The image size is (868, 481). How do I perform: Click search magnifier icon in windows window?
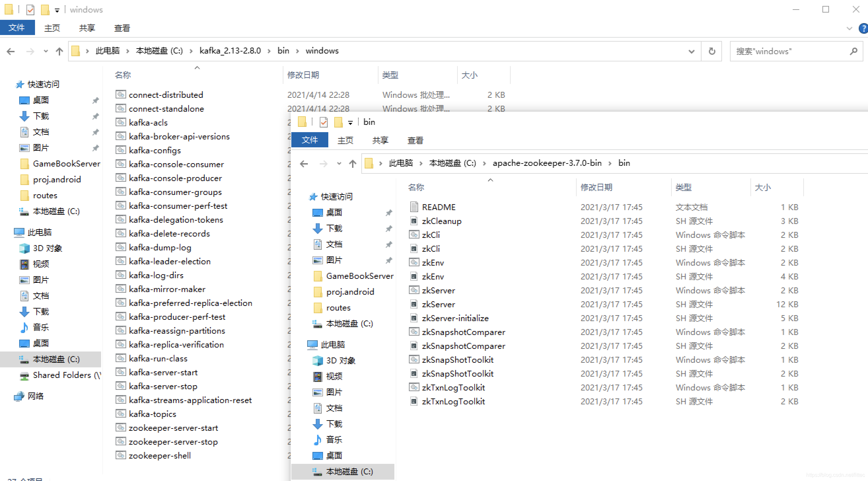click(x=853, y=51)
